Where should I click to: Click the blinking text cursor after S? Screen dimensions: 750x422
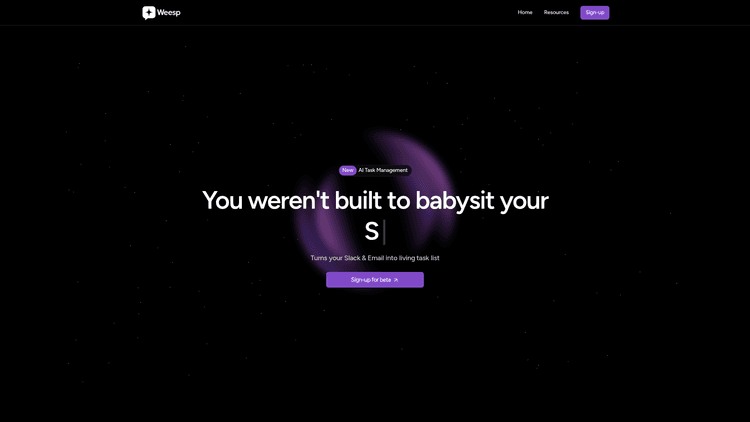click(384, 232)
